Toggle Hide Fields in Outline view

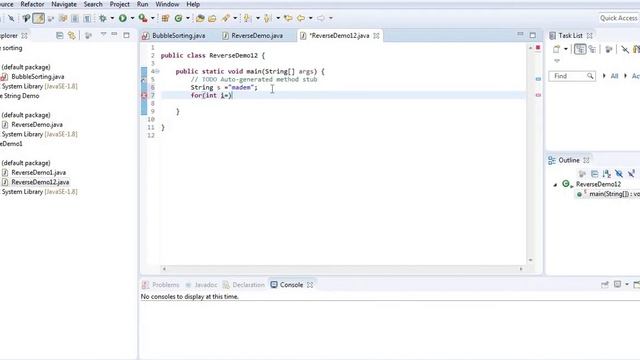(619, 173)
